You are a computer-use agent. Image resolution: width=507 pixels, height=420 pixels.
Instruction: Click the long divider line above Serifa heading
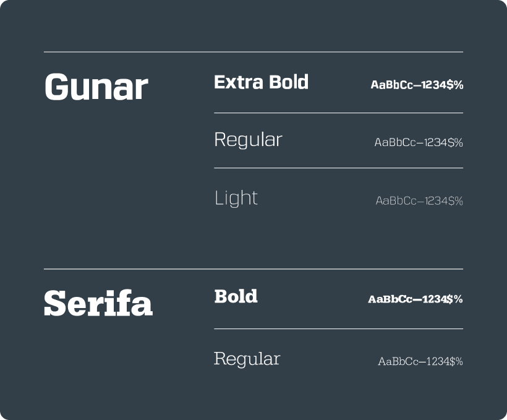tap(253, 269)
